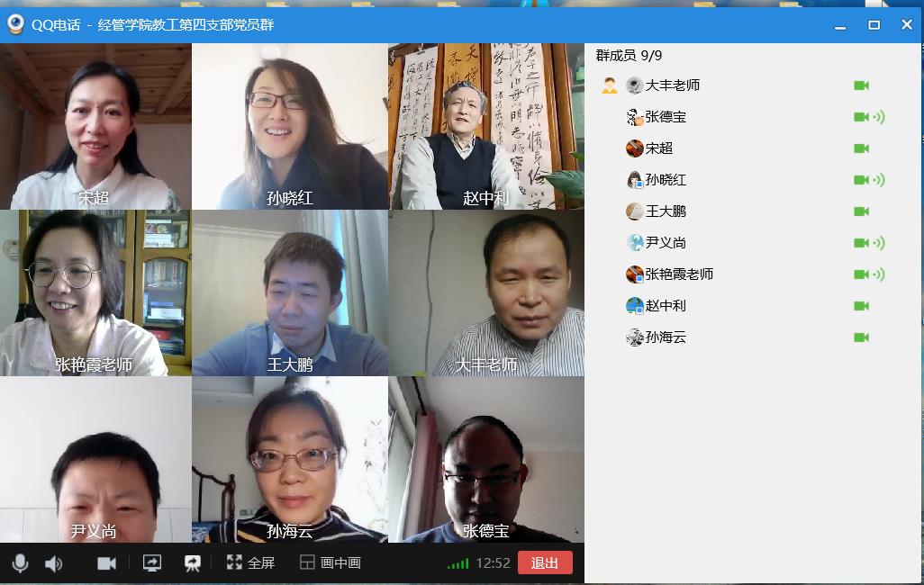
Task: Click the presenter demo icon beside screen share
Action: pos(192,563)
